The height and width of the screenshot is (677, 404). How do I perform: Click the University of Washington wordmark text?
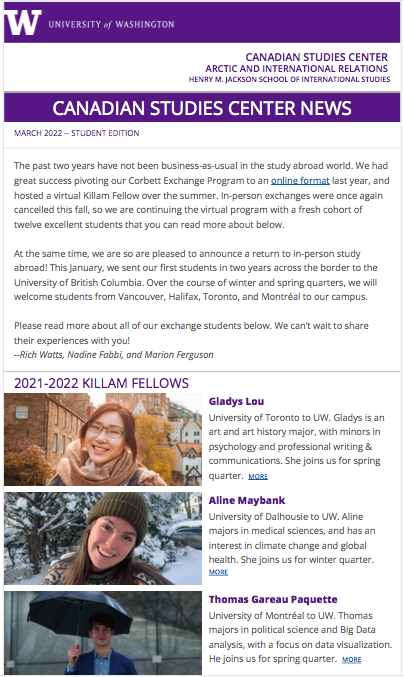(x=111, y=25)
